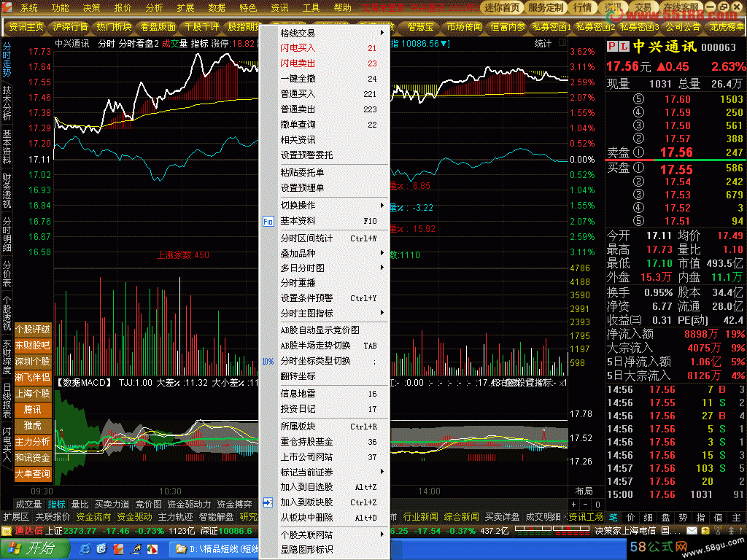Open the 技术分析 vertical side tab
747x560 pixels.
pos(7,104)
